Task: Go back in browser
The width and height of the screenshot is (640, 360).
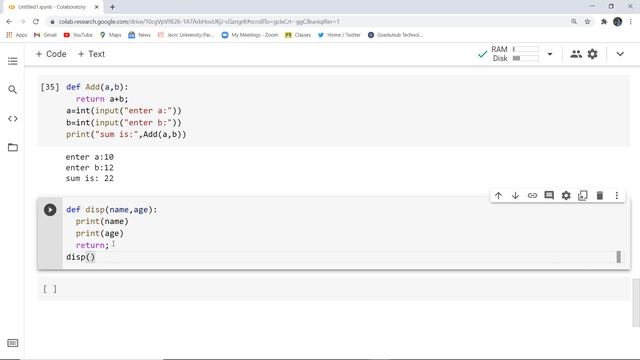Action: pyautogui.click(x=9, y=22)
